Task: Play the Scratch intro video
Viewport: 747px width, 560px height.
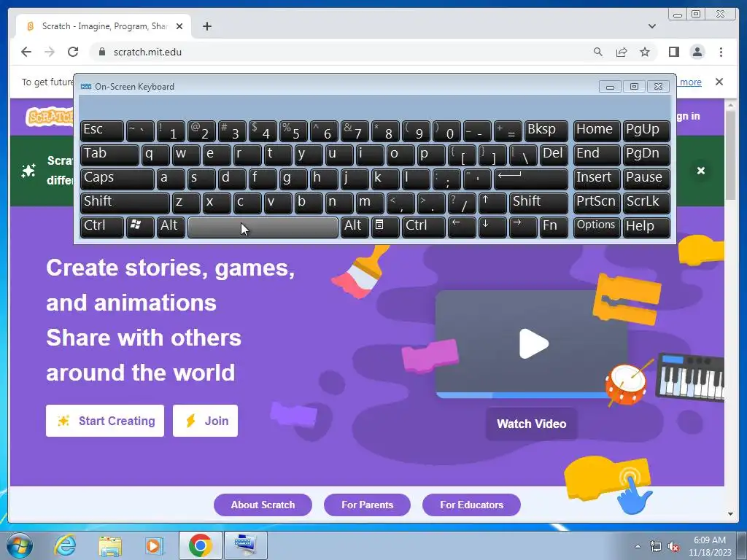Action: (533, 343)
